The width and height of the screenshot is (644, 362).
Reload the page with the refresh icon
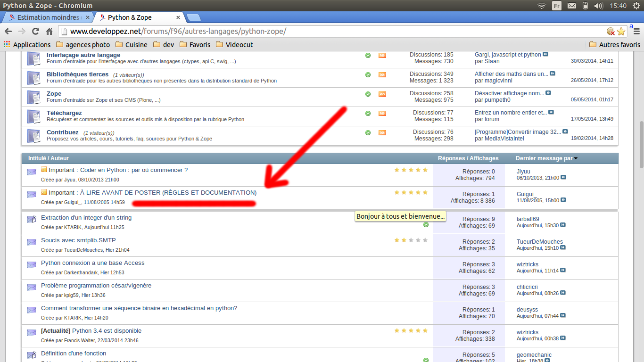[x=35, y=32]
